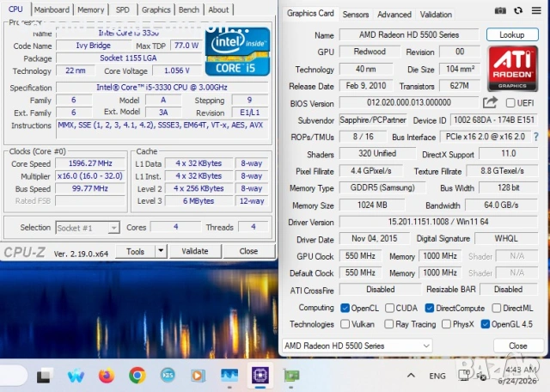
Task: Open the CPU-Z taskbar icon
Action: tap(260, 376)
